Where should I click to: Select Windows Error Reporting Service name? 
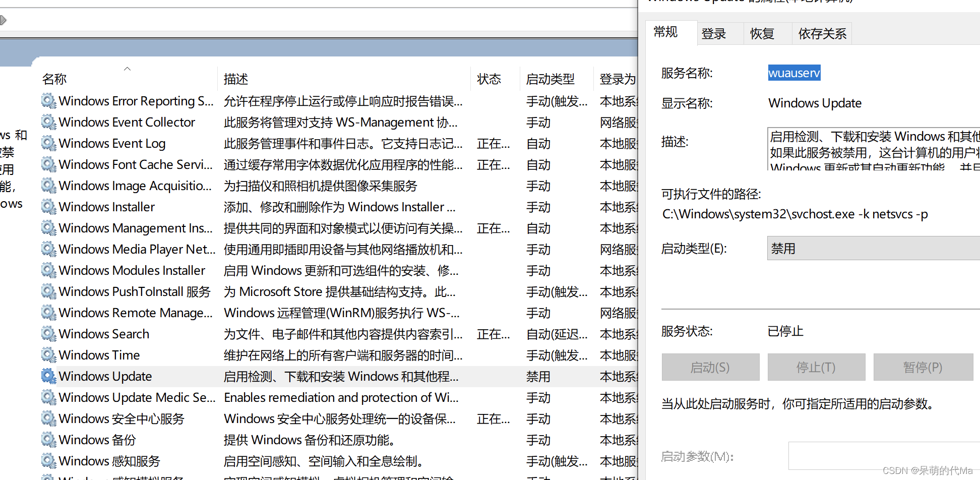coord(136,101)
